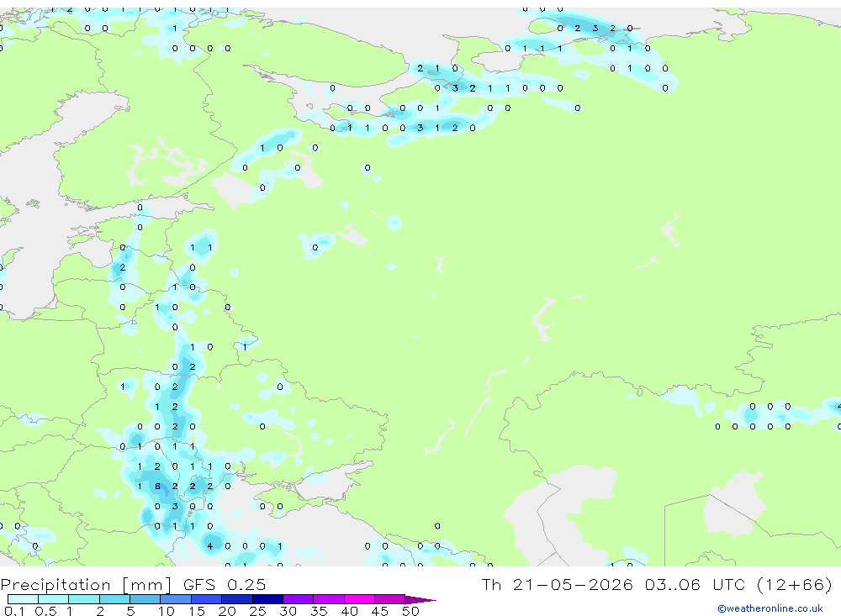The height and width of the screenshot is (616, 841).
Task: Click the '40' legend tick label
Action: click(x=350, y=611)
